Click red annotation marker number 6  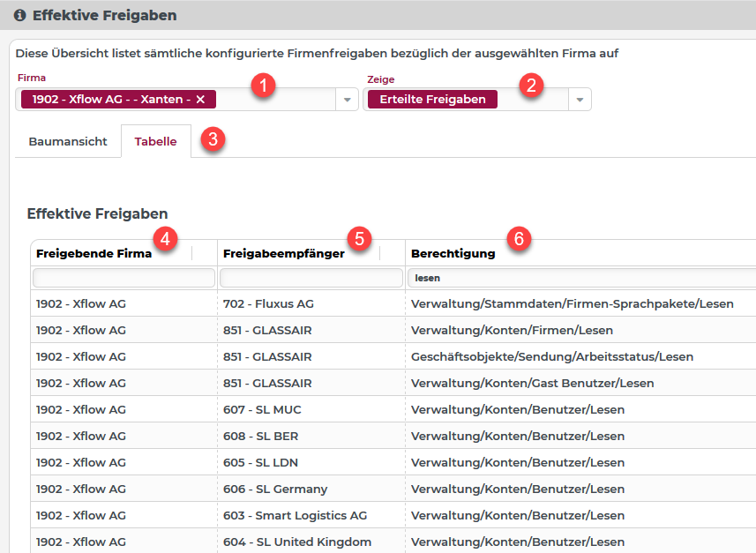tap(520, 238)
